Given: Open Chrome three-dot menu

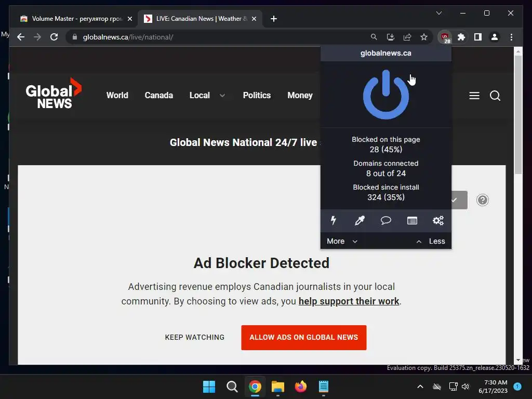Looking at the screenshot, I should tap(511, 37).
